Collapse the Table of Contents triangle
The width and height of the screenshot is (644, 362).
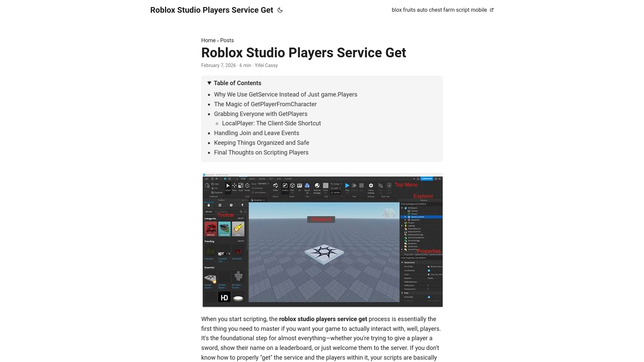pos(209,83)
